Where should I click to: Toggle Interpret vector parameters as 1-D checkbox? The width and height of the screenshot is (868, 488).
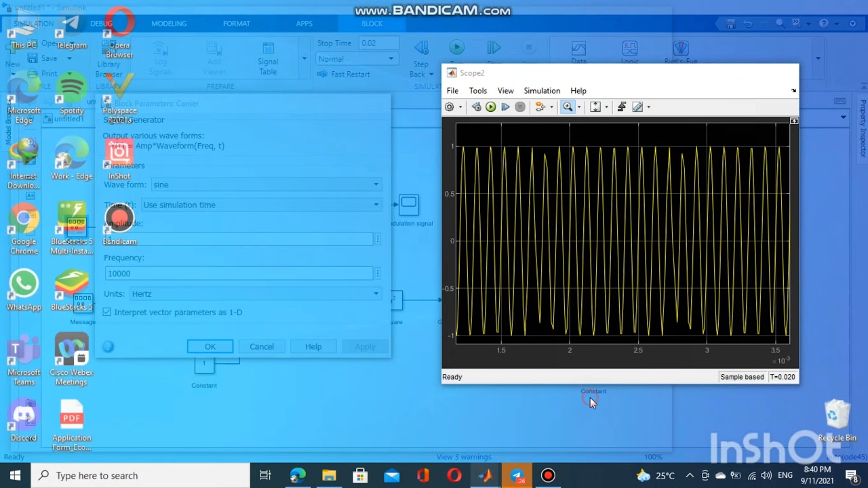click(107, 312)
